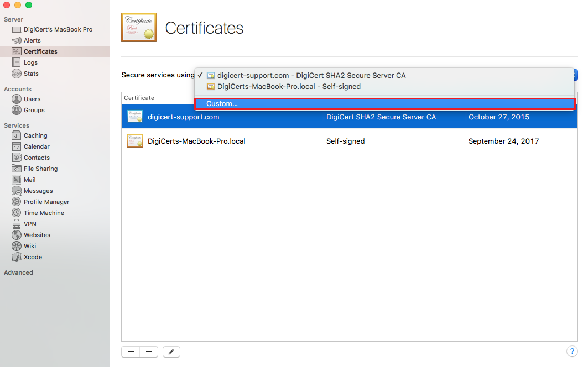Click the add certificate plus button
This screenshot has width=588, height=367.
coord(131,352)
